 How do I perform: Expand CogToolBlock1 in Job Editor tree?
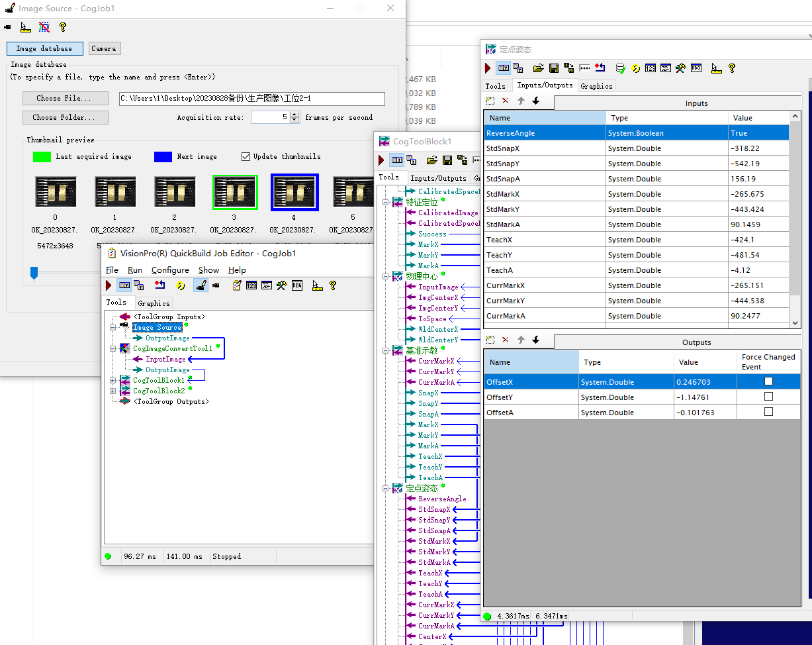click(x=113, y=380)
